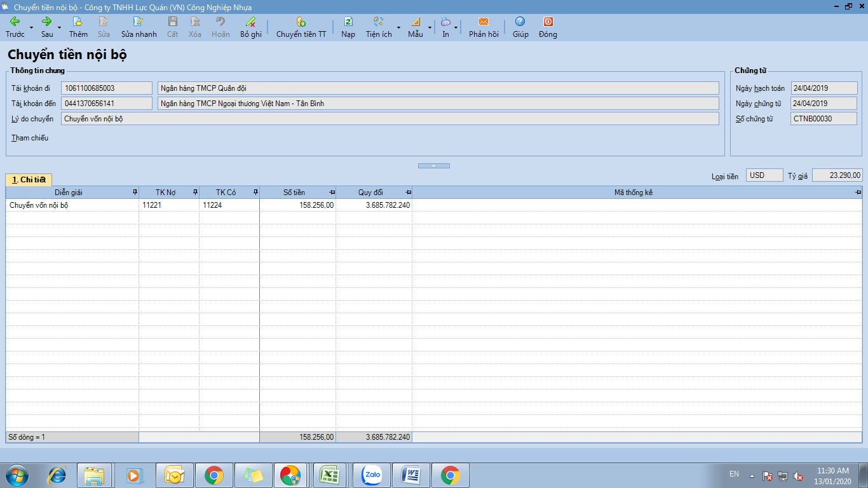Click the Thêm (add new) icon

tap(78, 22)
